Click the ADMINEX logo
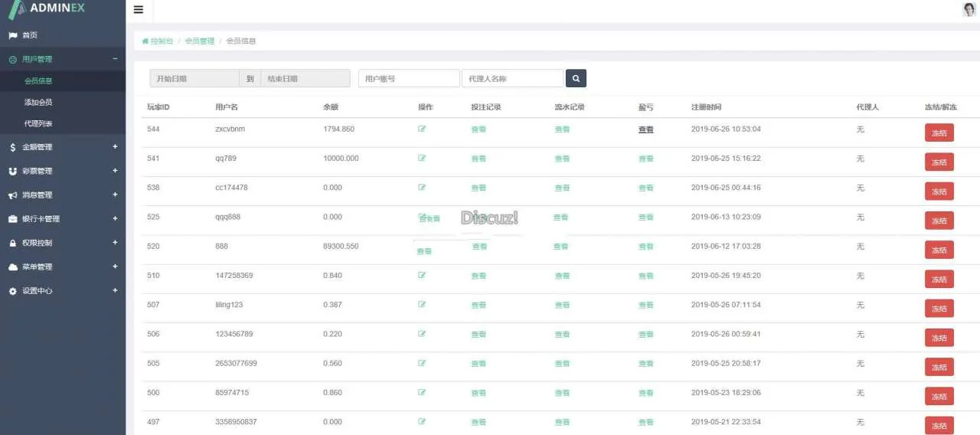980x435 pixels. click(x=47, y=9)
